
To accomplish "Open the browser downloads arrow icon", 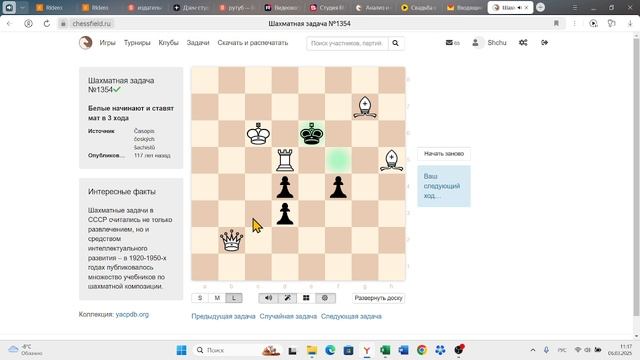I will pyautogui.click(x=630, y=24).
